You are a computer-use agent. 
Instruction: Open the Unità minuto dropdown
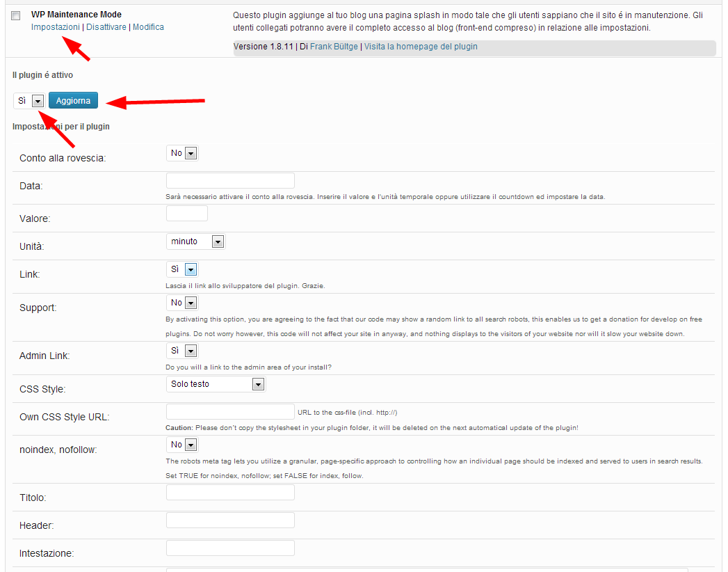(x=196, y=241)
